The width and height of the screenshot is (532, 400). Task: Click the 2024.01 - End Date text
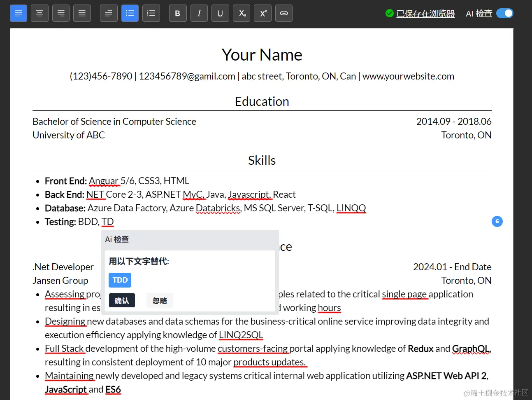452,267
